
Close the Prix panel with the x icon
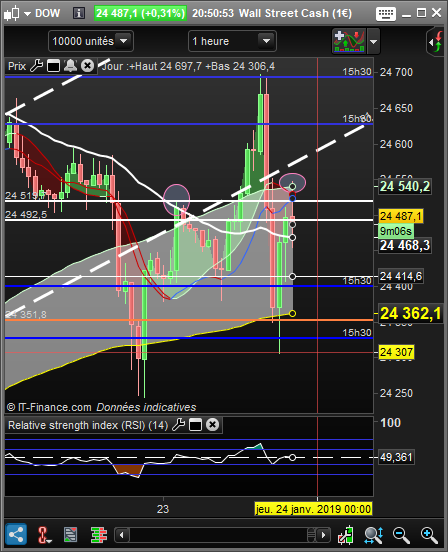(x=87, y=66)
